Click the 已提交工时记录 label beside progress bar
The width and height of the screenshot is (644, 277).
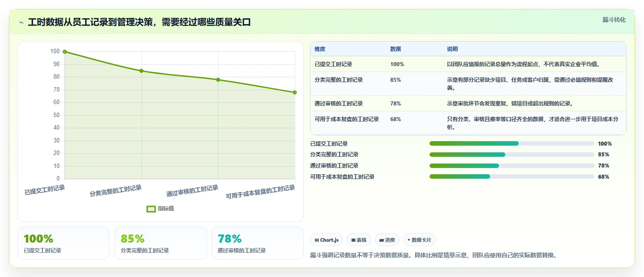pyautogui.click(x=329, y=144)
